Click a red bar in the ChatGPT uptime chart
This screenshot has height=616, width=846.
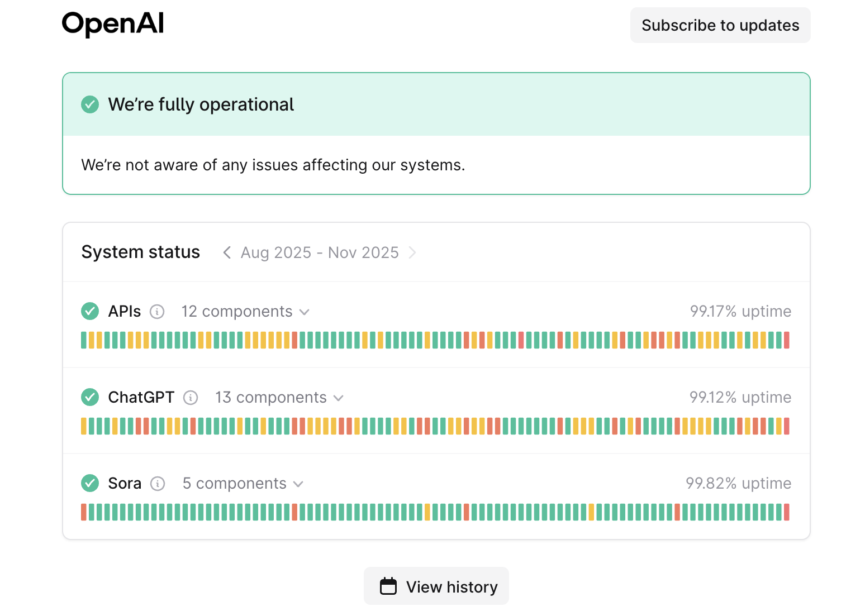(x=139, y=426)
